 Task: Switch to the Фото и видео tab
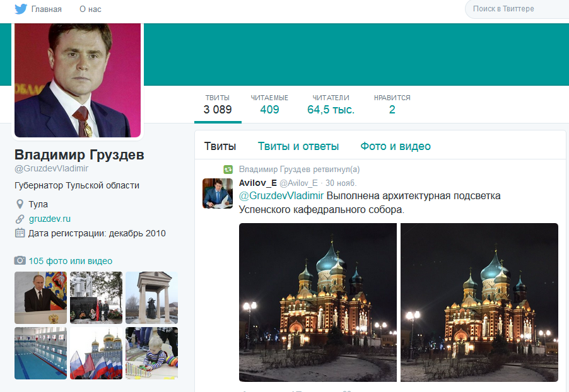point(396,146)
